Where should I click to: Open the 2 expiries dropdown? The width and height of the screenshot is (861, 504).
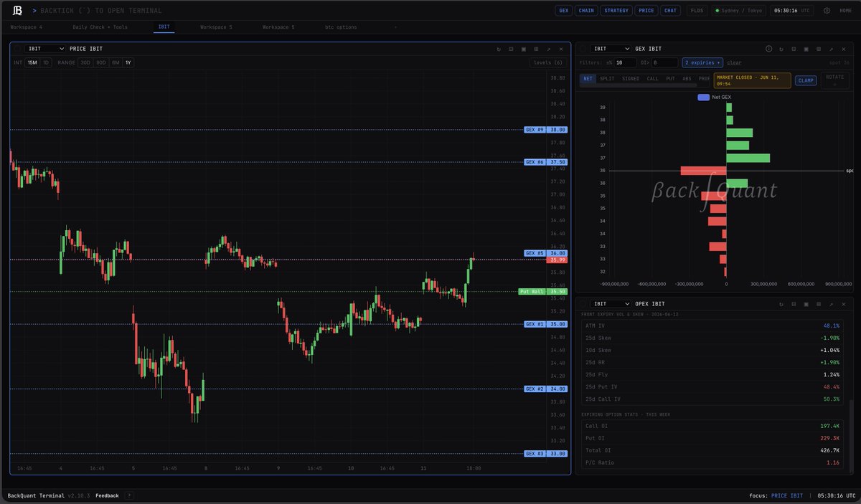(702, 62)
